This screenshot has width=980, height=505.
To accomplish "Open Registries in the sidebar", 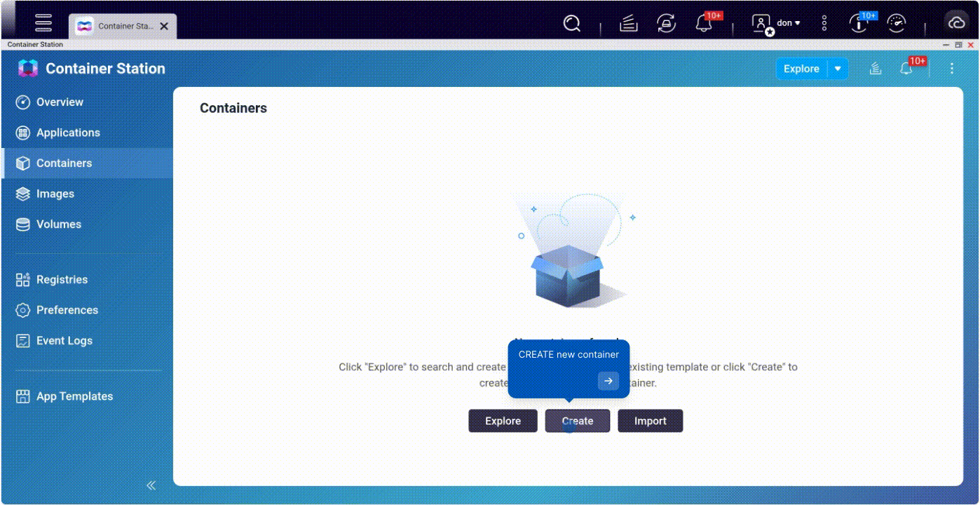I will pos(87,280).
